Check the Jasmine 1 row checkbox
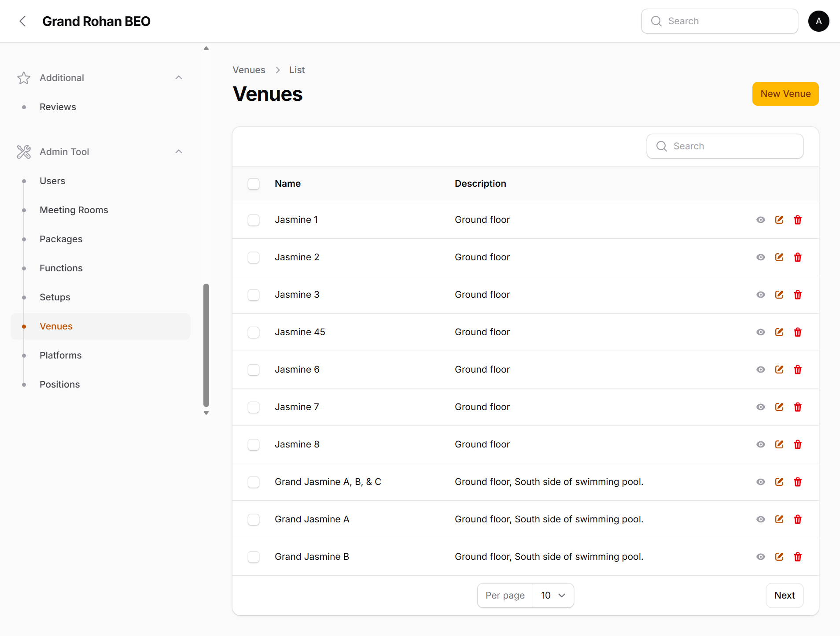Screen dimensions: 840x636 [x=254, y=220]
